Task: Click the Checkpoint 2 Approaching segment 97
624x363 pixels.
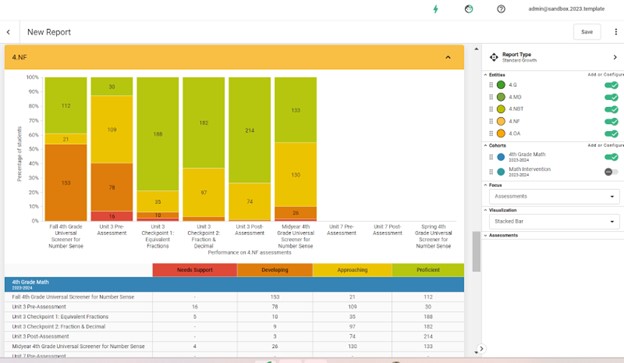Action: coord(203,193)
